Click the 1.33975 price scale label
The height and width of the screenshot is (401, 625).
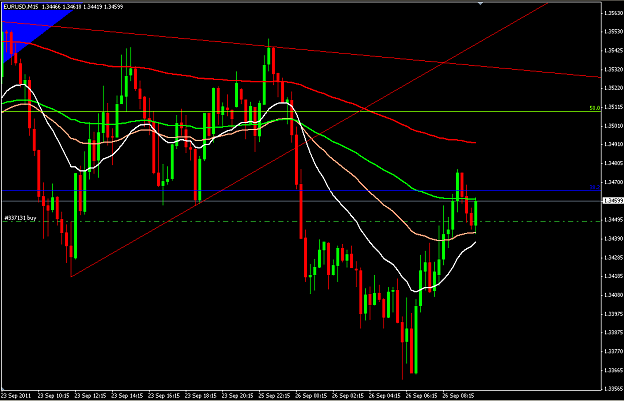[613, 314]
